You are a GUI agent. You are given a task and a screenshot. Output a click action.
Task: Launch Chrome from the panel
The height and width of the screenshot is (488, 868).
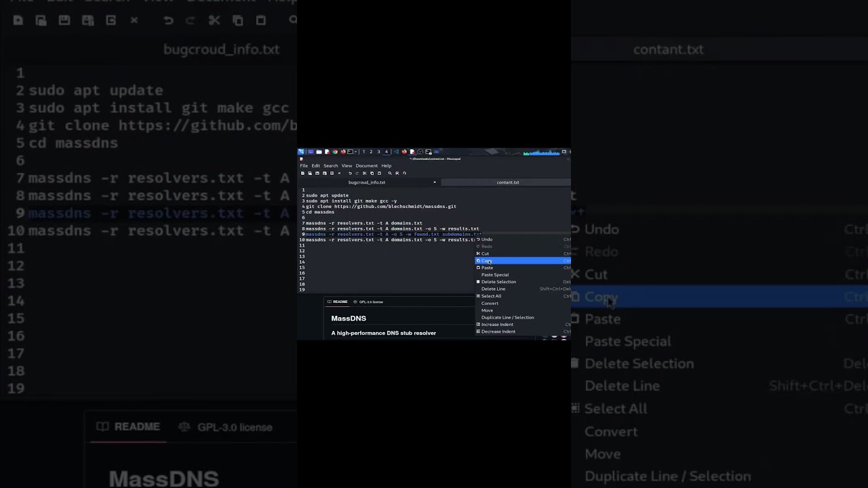(x=335, y=152)
